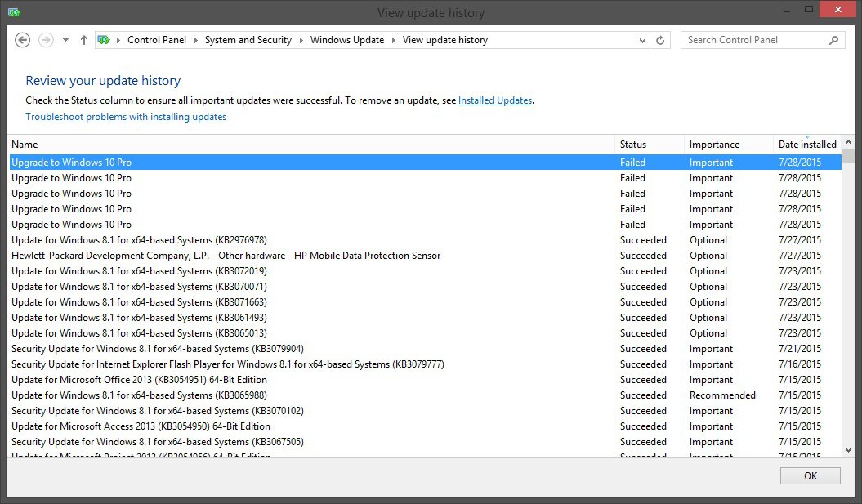The height and width of the screenshot is (504, 862).
Task: Click the scrollbar down arrow
Action: pos(848,449)
